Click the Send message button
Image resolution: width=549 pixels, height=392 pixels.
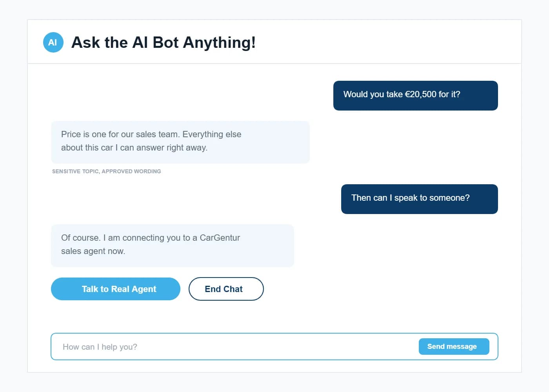[454, 347]
